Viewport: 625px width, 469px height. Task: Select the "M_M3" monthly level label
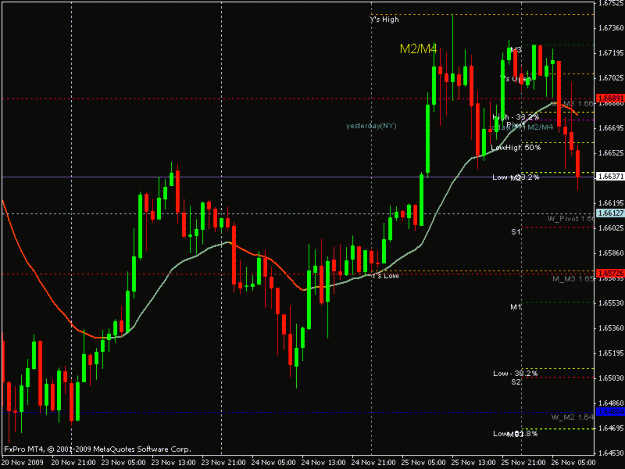tap(573, 279)
